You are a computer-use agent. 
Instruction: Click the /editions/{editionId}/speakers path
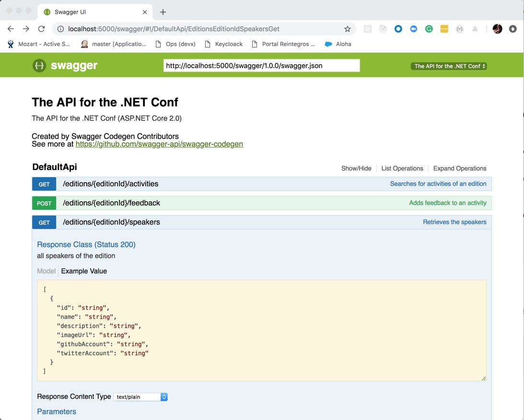(x=111, y=222)
